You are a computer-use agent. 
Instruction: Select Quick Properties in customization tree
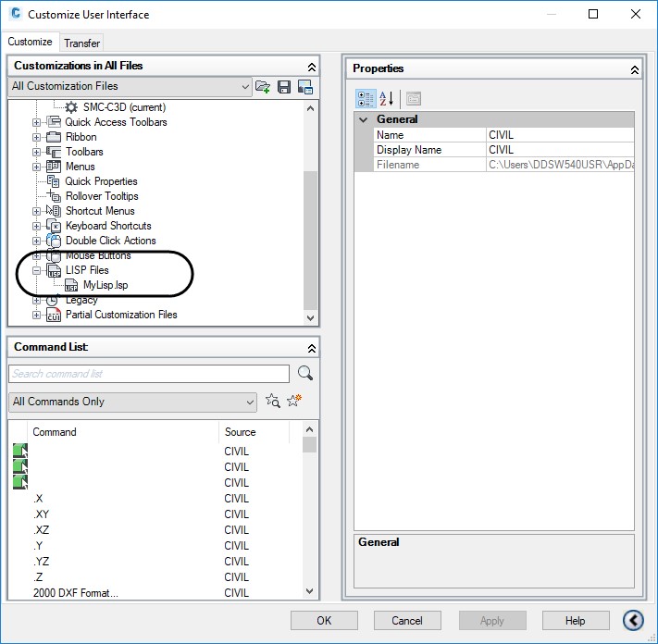101,181
